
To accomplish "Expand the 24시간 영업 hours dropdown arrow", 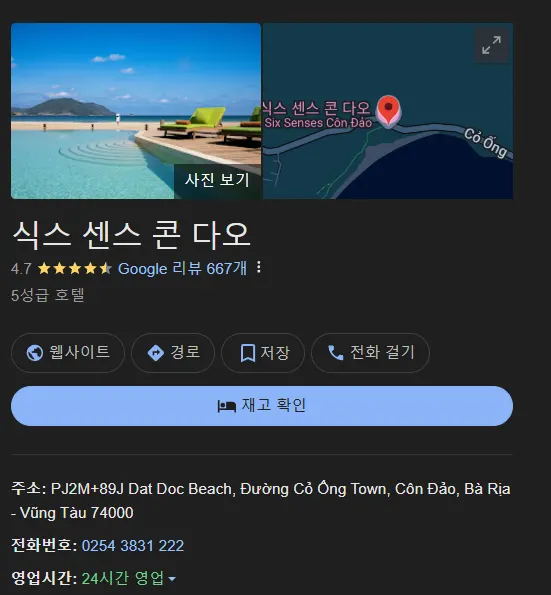I will point(172,579).
